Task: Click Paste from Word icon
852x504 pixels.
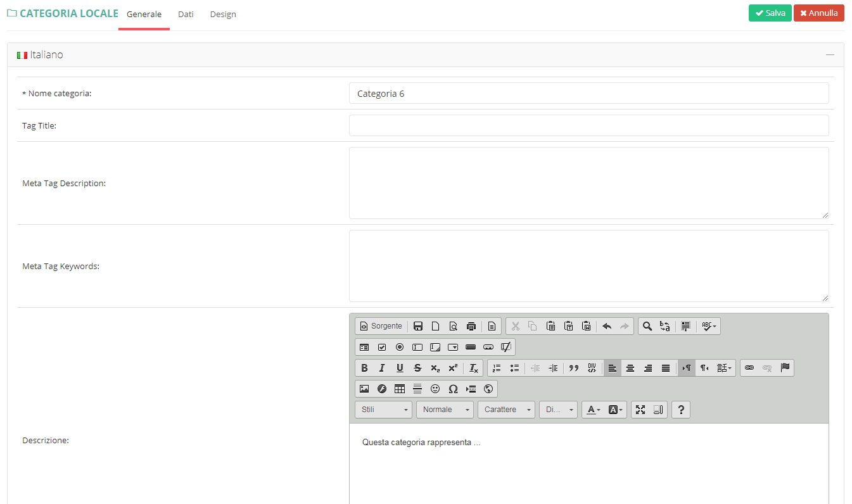Action: tap(587, 326)
